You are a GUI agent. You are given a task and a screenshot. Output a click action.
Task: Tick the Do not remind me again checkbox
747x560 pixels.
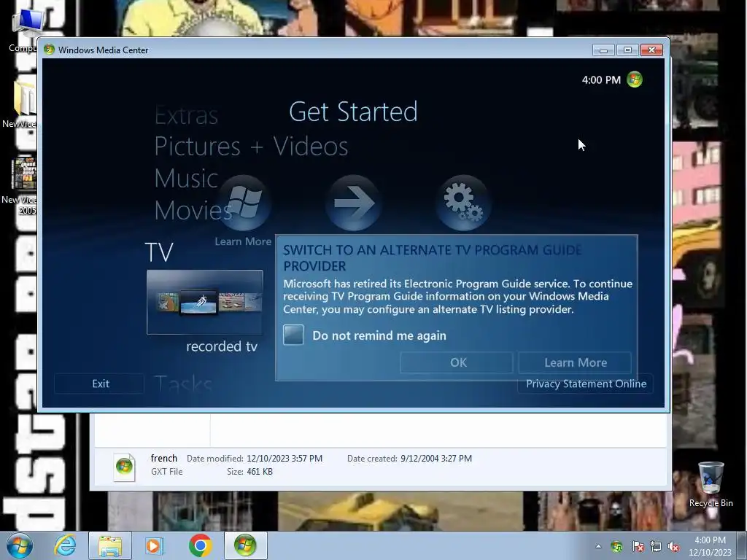(293, 335)
